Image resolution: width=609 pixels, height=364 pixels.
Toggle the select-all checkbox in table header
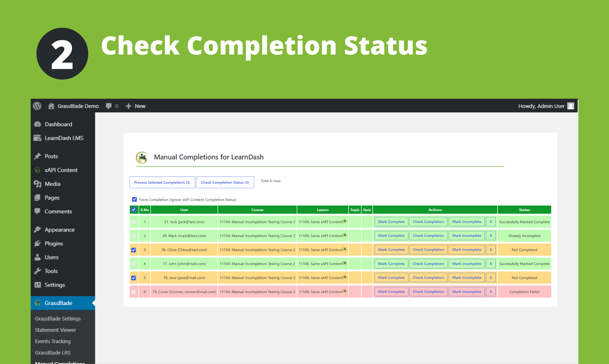tap(134, 210)
